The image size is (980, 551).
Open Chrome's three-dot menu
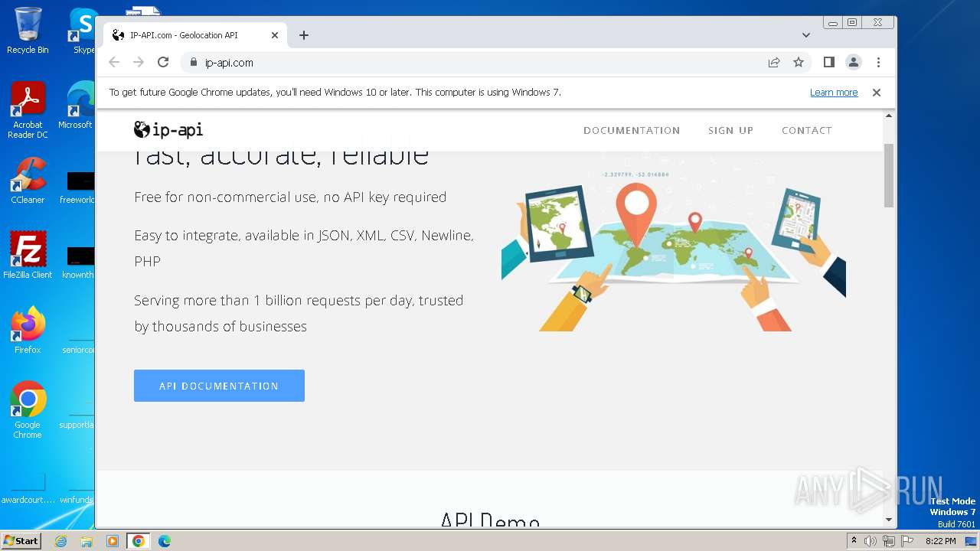tap(878, 62)
